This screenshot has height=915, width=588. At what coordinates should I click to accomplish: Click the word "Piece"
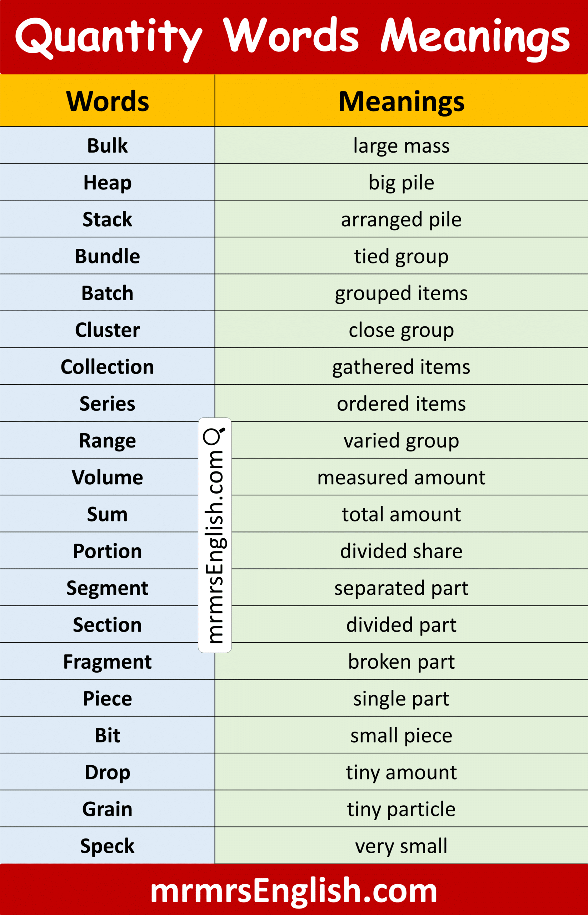click(x=107, y=698)
